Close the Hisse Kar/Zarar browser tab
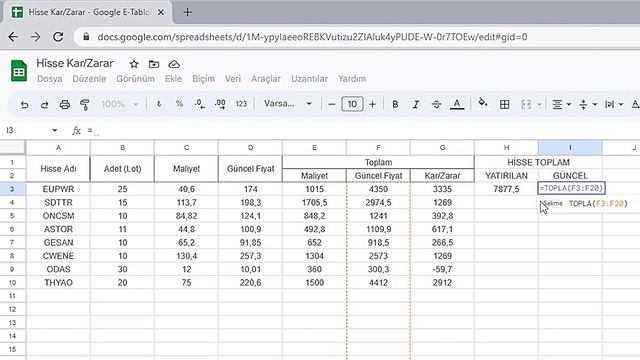This screenshot has width=640, height=360. click(161, 12)
